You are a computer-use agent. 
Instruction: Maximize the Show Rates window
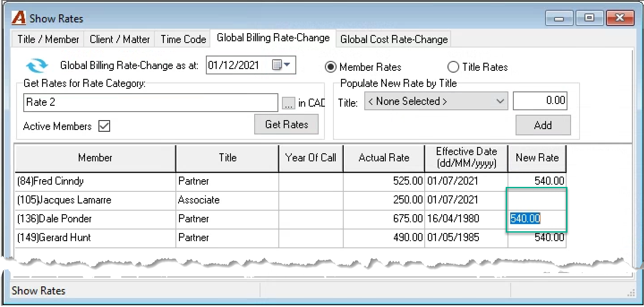(589, 18)
